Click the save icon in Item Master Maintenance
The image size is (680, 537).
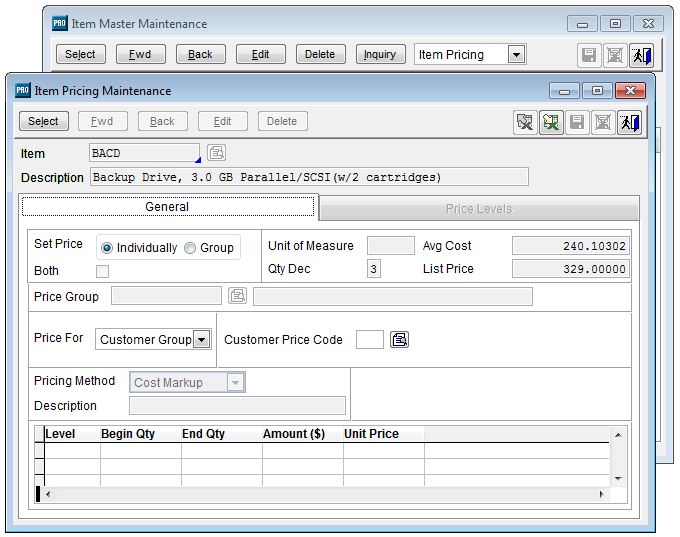[588, 55]
